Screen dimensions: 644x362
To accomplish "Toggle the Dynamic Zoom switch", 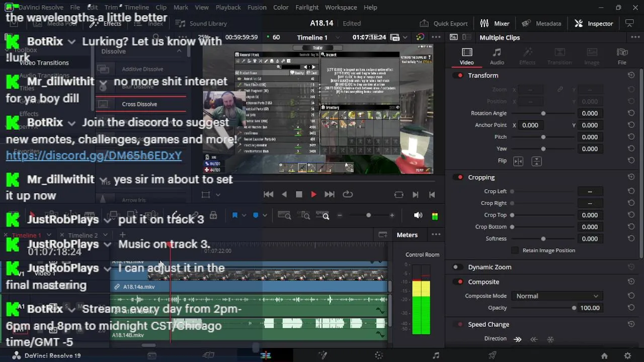I will (x=458, y=267).
